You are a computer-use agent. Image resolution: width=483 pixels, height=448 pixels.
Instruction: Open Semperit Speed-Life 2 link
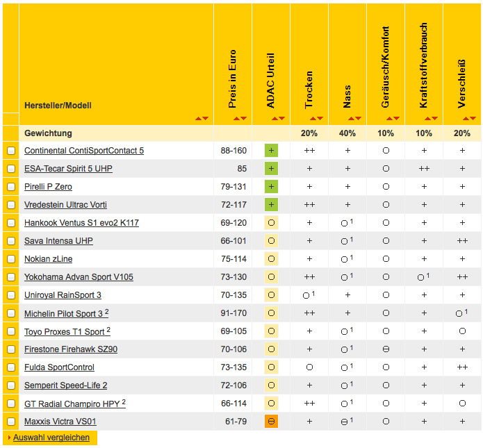[65, 385]
